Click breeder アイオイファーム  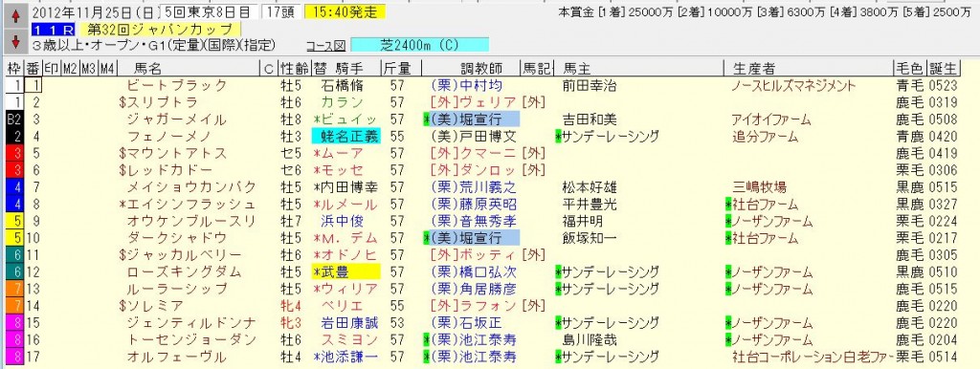tap(771, 119)
